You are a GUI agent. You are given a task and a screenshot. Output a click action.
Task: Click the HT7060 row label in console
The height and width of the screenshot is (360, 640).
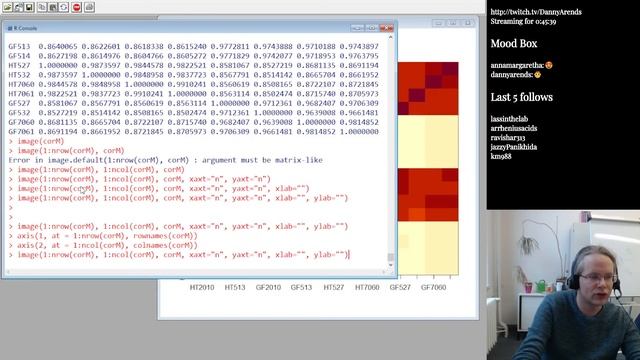coord(21,84)
